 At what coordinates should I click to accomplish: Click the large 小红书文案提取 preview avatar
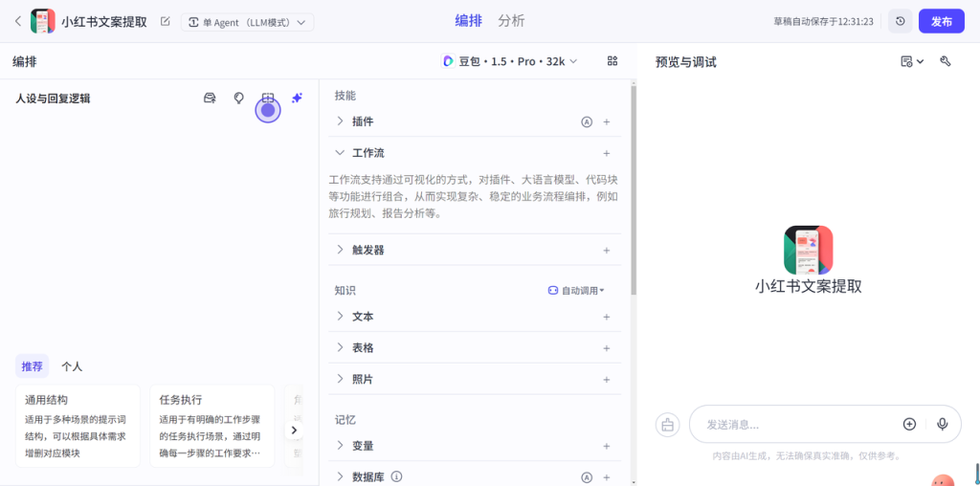click(x=808, y=250)
